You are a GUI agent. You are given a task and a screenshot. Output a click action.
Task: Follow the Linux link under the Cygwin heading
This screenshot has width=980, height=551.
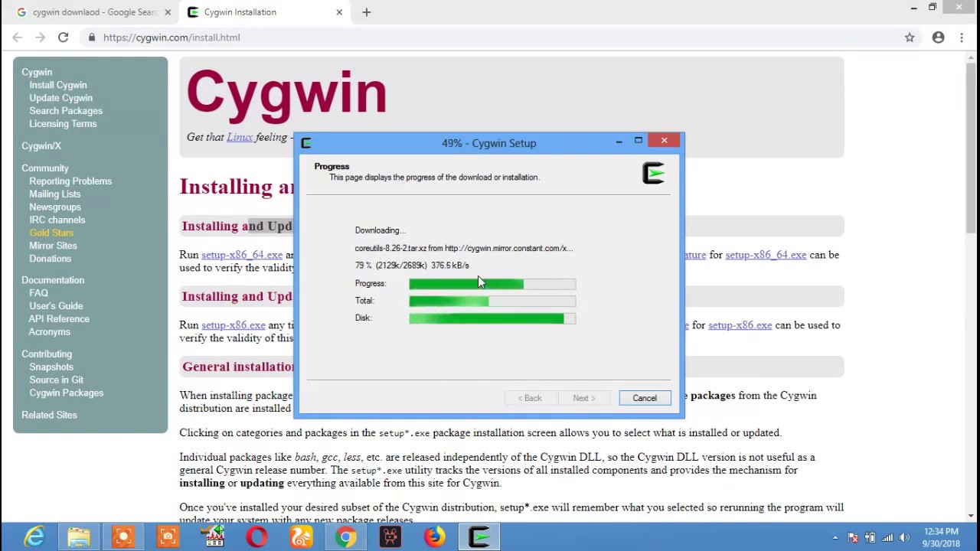pyautogui.click(x=240, y=137)
